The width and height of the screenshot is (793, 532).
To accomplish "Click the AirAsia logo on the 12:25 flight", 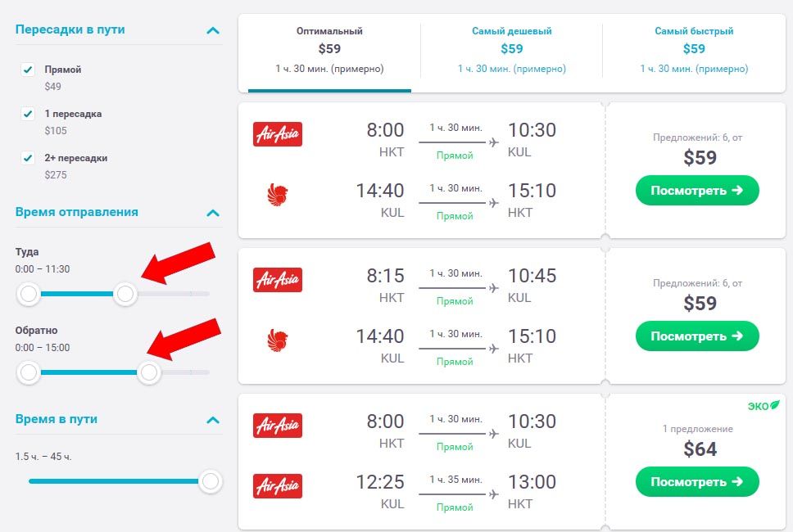I will tap(278, 486).
